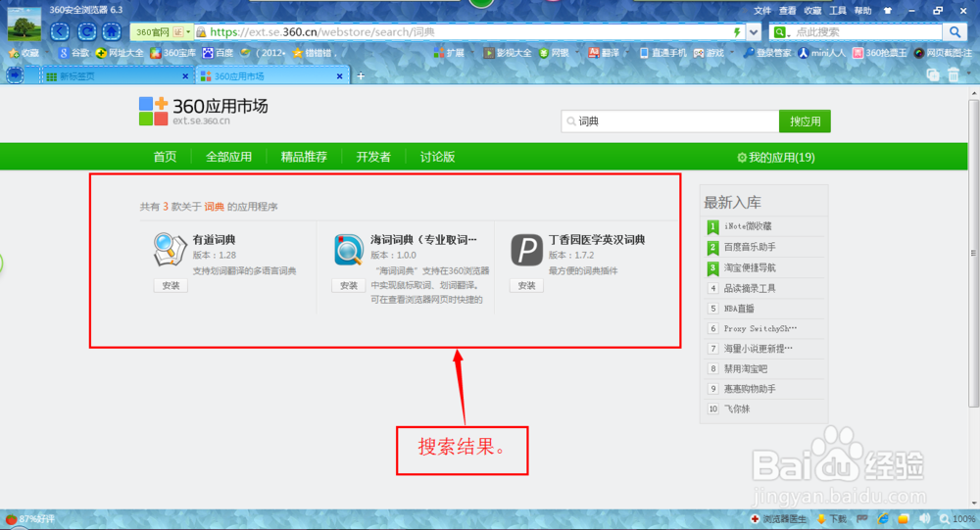Viewport: 980px width, 530px height.
Task: Switch to the 新标签页 tab
Action: (117, 75)
